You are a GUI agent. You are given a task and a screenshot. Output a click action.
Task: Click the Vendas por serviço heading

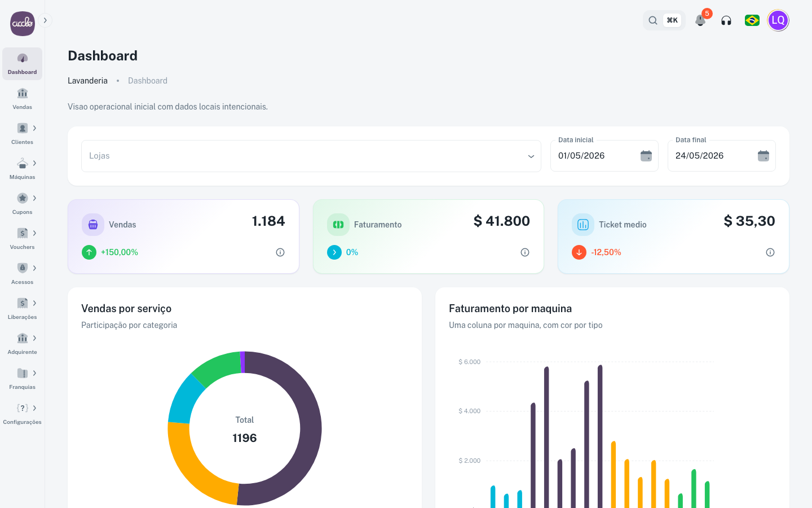click(x=126, y=309)
